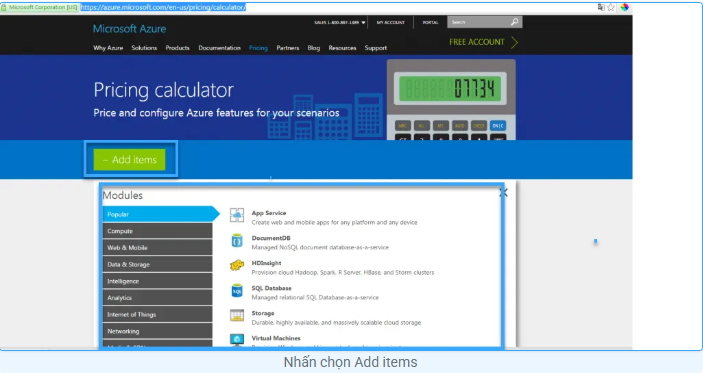Click the Storage module icon
703x373 pixels.
pyautogui.click(x=237, y=316)
